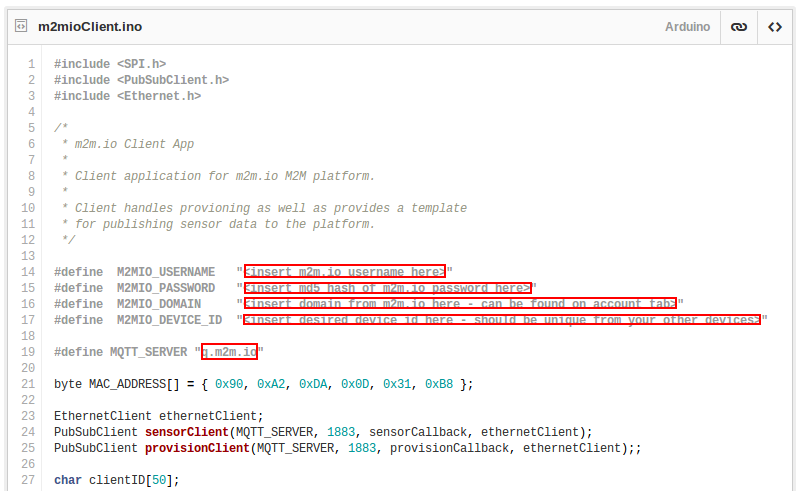Open the permalink chain icon
The width and height of the screenshot is (799, 491).
coord(739,27)
